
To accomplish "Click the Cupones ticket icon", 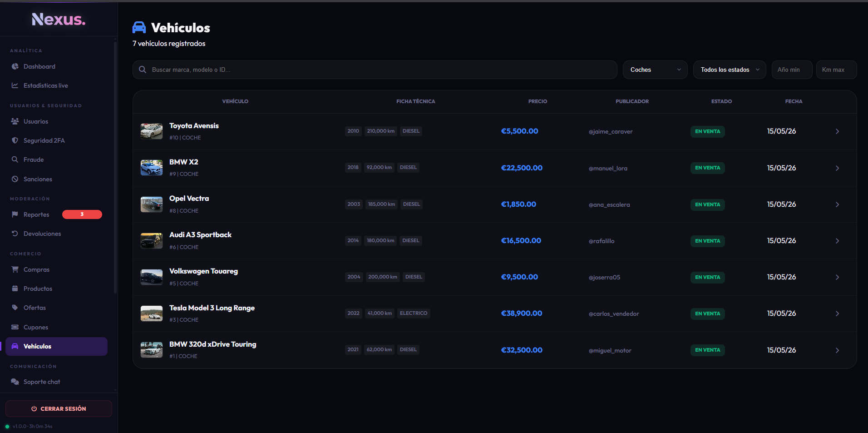I will click(15, 327).
